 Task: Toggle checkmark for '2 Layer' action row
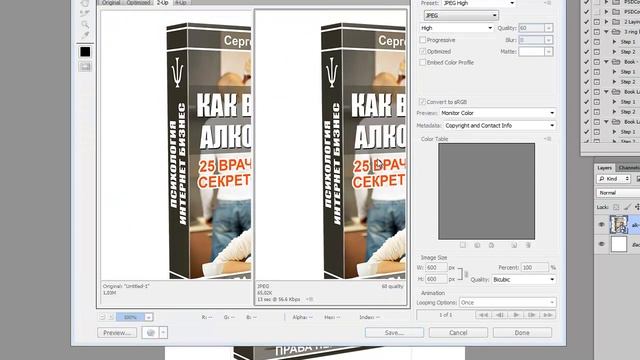pyautogui.click(x=587, y=22)
